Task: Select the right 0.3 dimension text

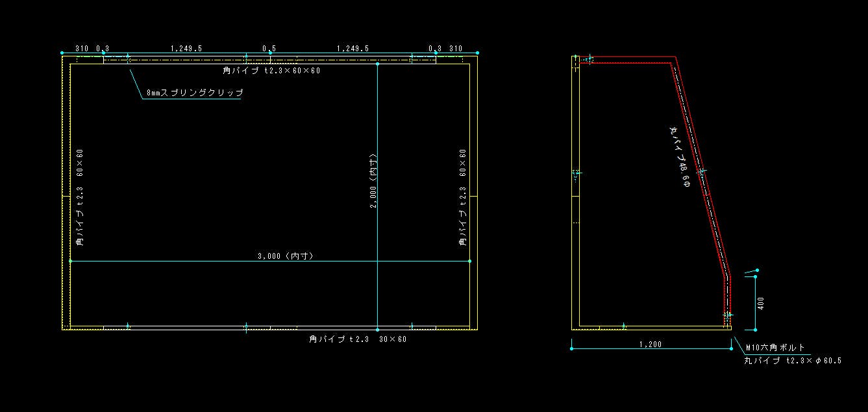Action: [435, 49]
